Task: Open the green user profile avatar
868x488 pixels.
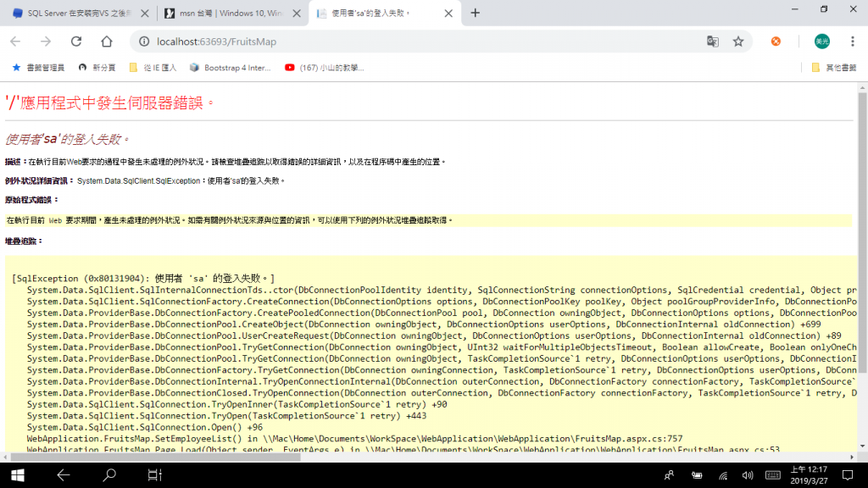Action: pyautogui.click(x=822, y=42)
